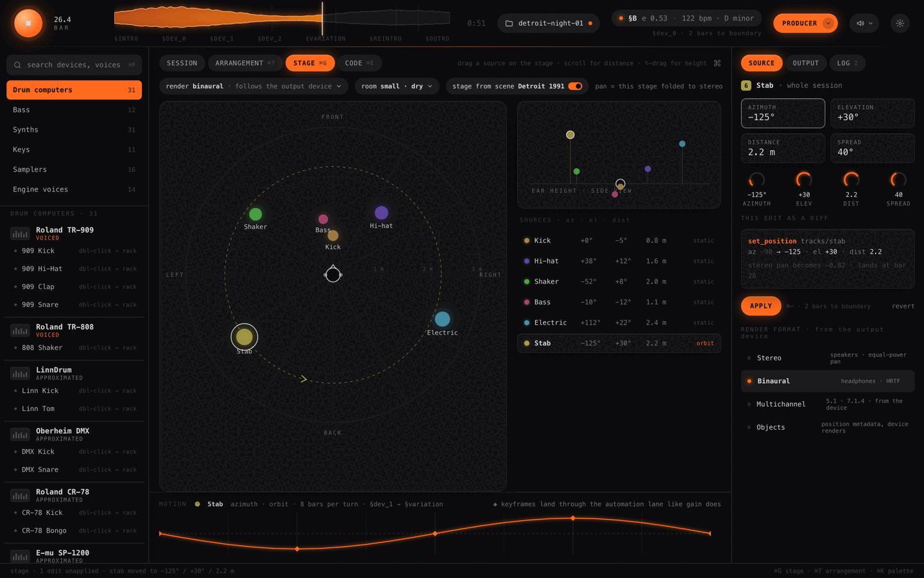This screenshot has width=924, height=578.
Task: Open the settings gear icon
Action: click(900, 23)
